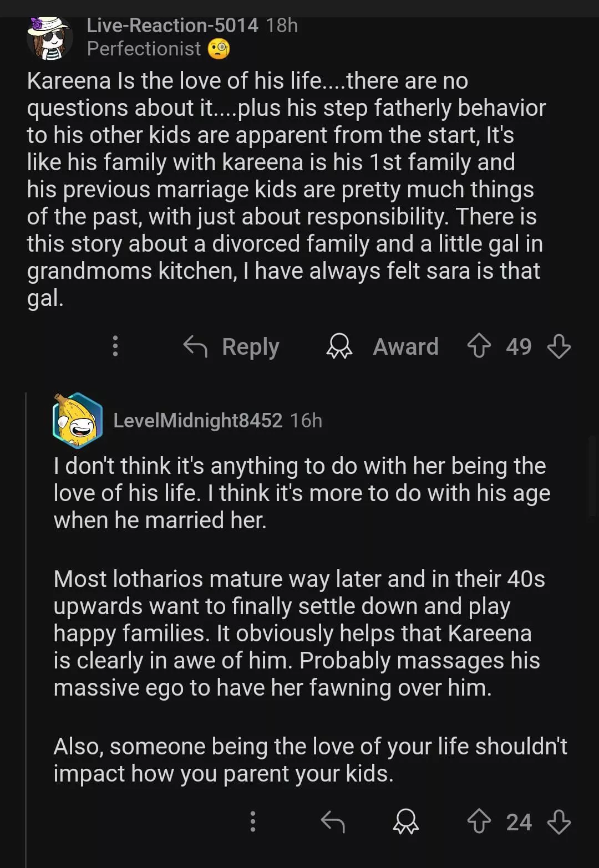Viewport: 599px width, 868px height.
Task: Open Live-Reaction-5014's profile via username
Action: pos(172,25)
